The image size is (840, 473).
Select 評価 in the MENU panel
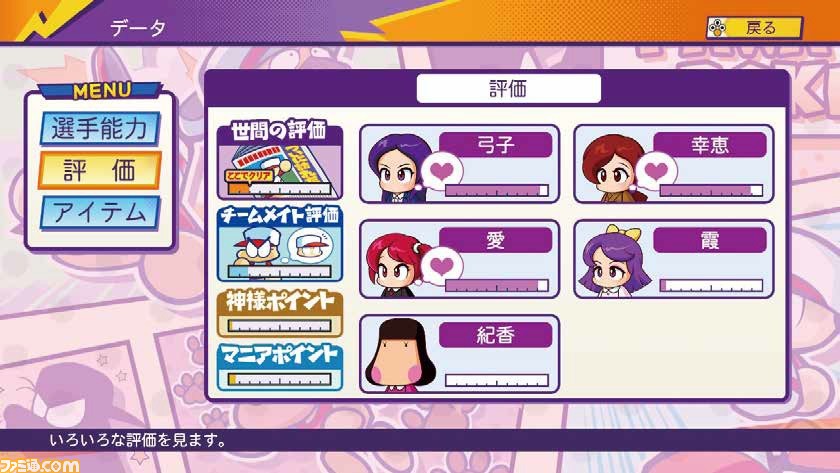pyautogui.click(x=100, y=170)
